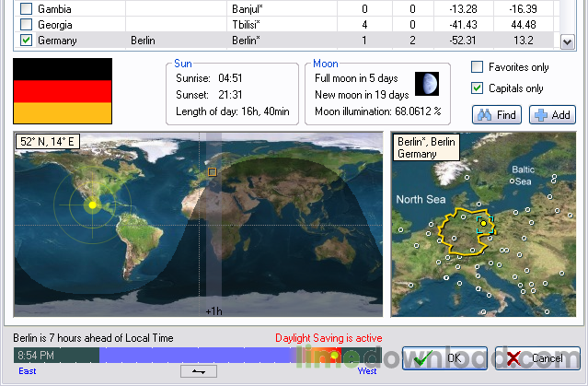Check the Gambia row checkbox
588x386 pixels.
point(26,8)
